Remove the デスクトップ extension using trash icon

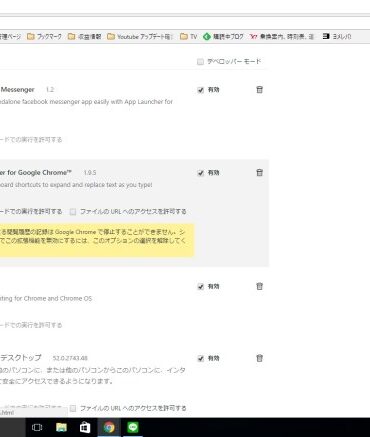click(259, 358)
